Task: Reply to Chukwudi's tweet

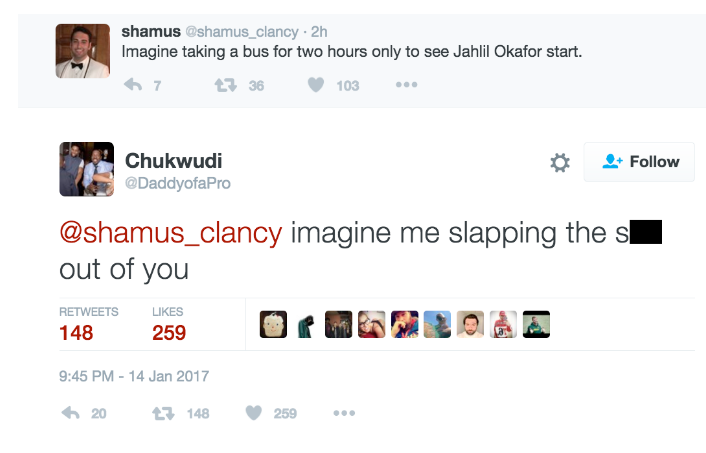Action: click(x=70, y=412)
